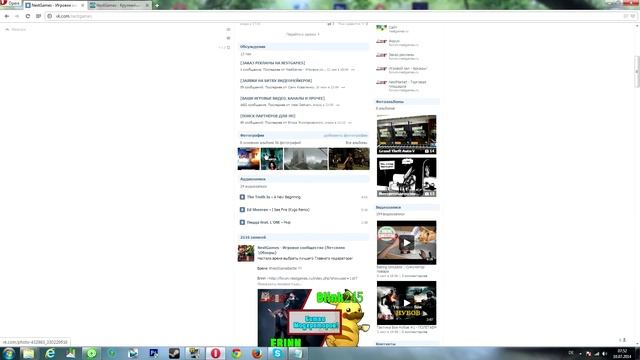
Task: Open NextGames wall post author avatar
Action: [x=246, y=253]
